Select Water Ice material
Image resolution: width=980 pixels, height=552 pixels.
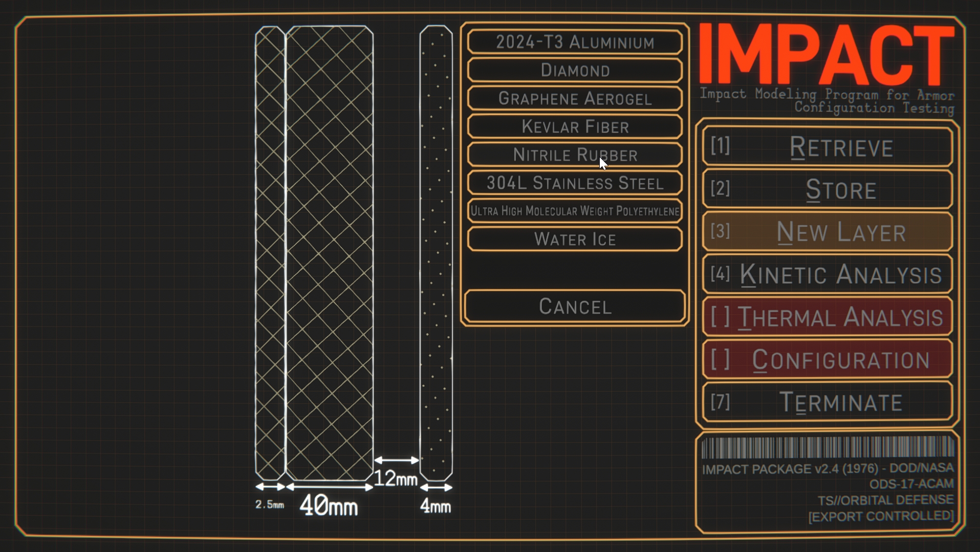click(575, 239)
